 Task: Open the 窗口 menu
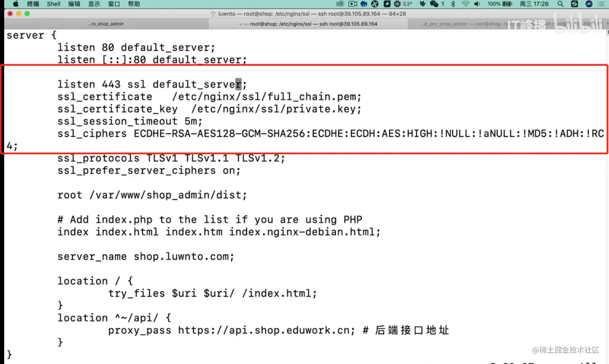point(114,4)
